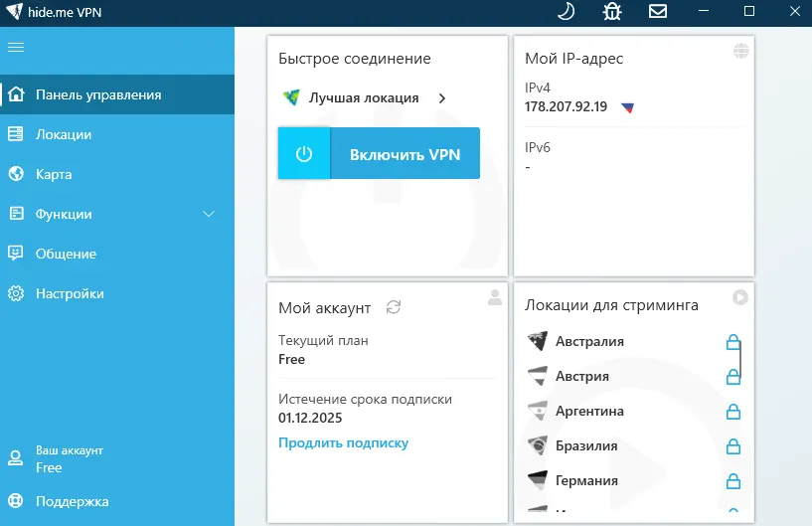Viewport: 812px width, 526px height.
Task: Click the profile icon in the Мой аккаунт card
Action: 495,297
